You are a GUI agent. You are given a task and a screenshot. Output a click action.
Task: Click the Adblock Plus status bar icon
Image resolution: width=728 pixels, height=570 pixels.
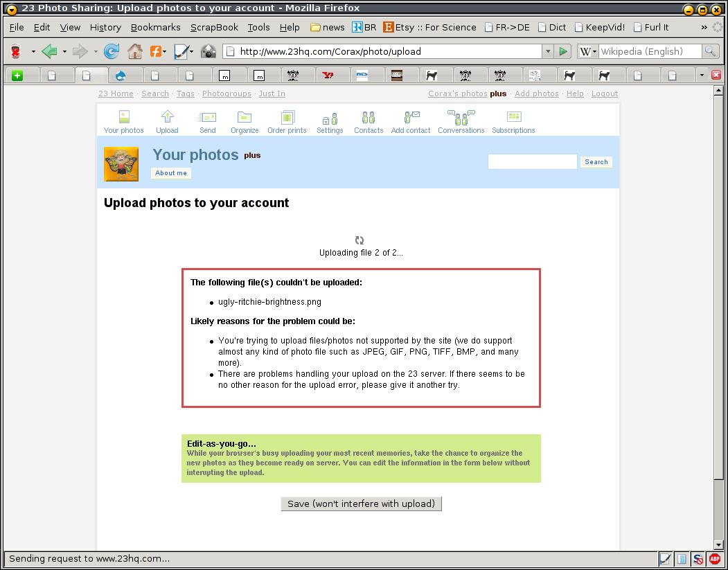(715, 558)
